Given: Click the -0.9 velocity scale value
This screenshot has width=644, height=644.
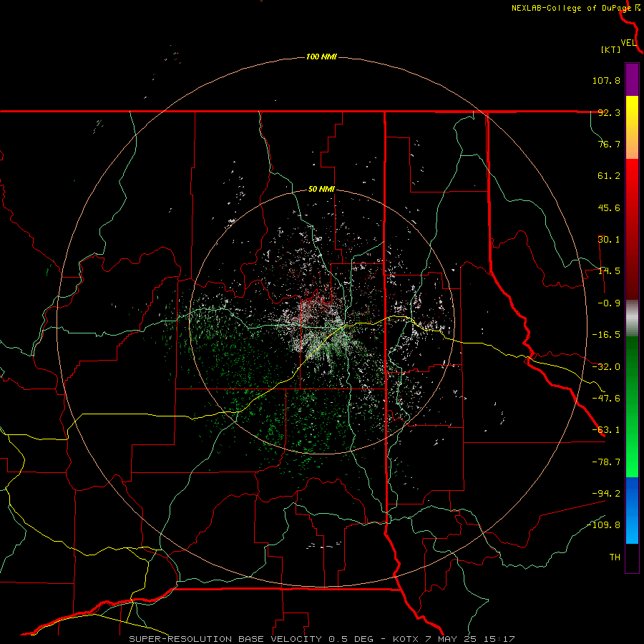Looking at the screenshot, I should [x=609, y=303].
